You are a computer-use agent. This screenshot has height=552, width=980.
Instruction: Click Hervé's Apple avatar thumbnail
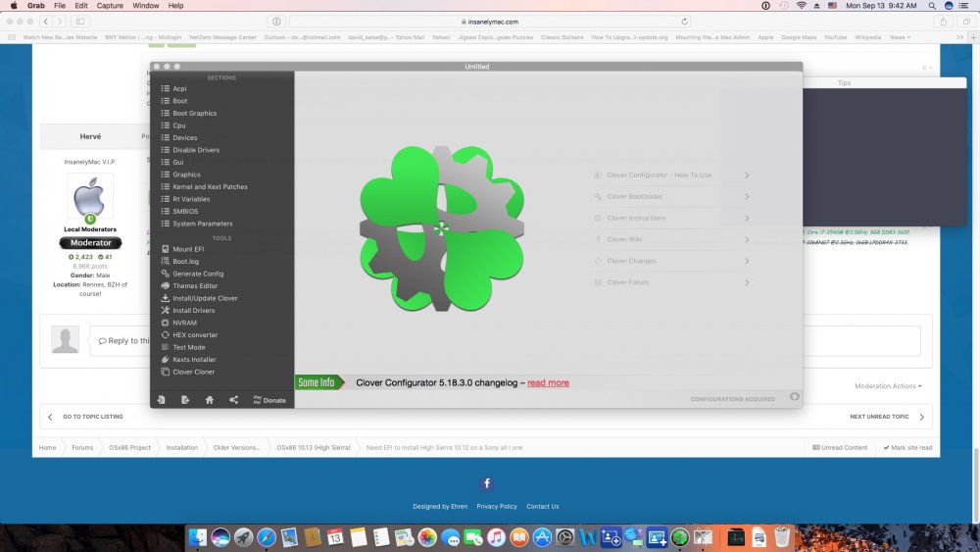point(90,198)
